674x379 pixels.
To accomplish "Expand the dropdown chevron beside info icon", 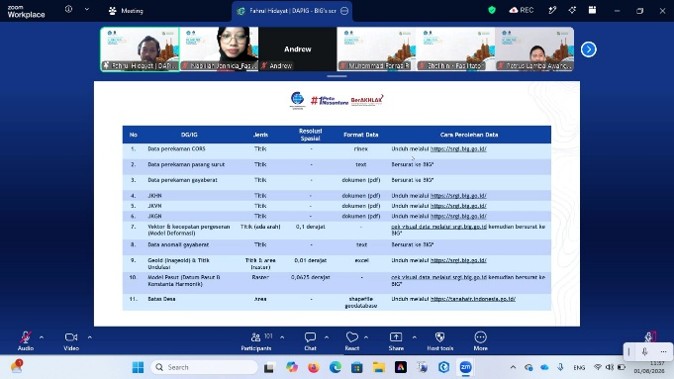I will coord(87,9).
